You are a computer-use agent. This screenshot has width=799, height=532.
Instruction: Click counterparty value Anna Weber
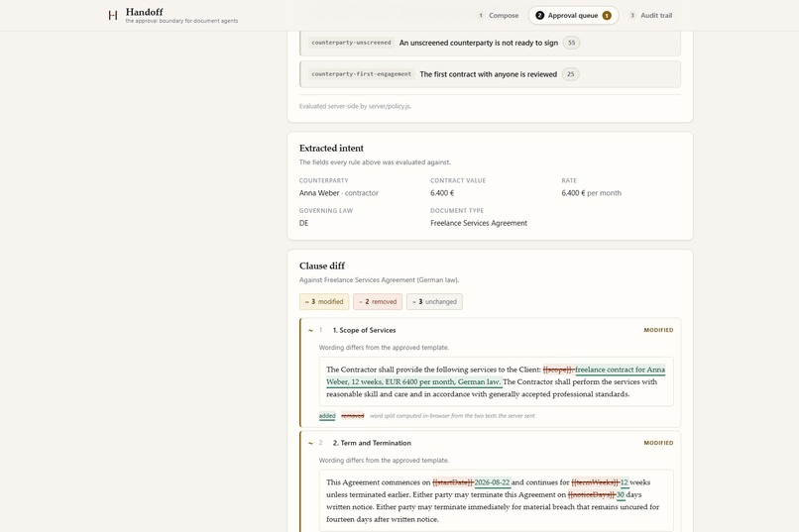pyautogui.click(x=319, y=193)
